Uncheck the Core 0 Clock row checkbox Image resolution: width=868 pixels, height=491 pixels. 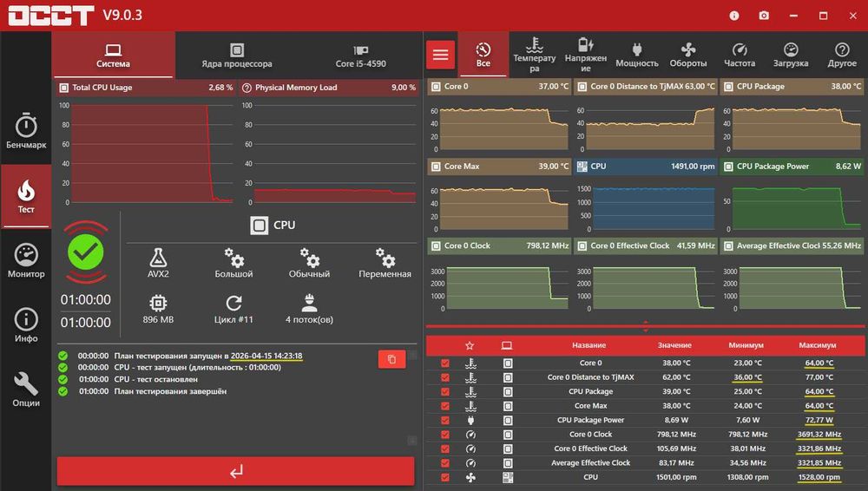coord(445,435)
